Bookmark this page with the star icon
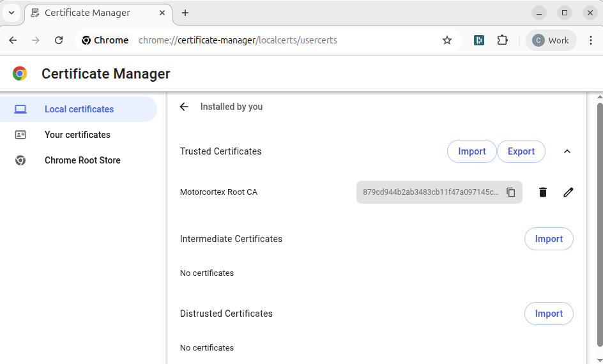This screenshot has height=364, width=603. (x=447, y=40)
